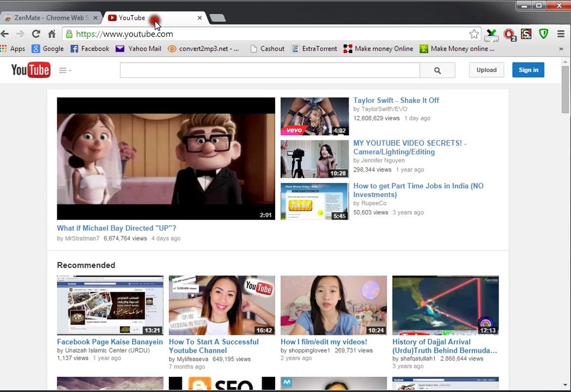This screenshot has height=392, width=571.
Task: Focus the YouTube search input field
Action: point(270,70)
